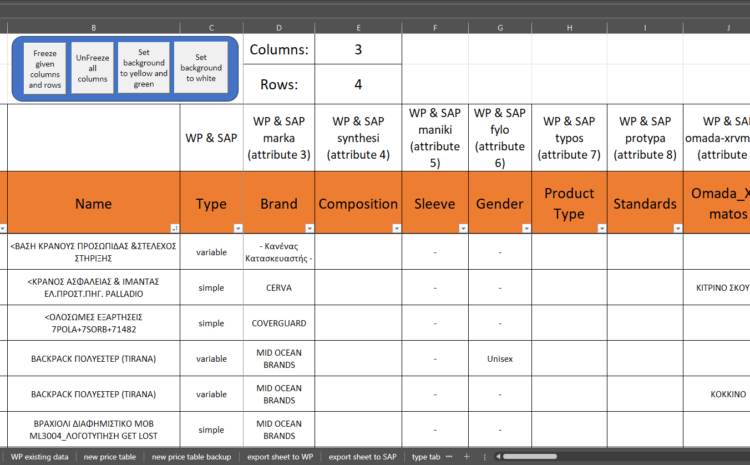750x465 pixels.
Task: Select column C header
Action: click(x=211, y=28)
